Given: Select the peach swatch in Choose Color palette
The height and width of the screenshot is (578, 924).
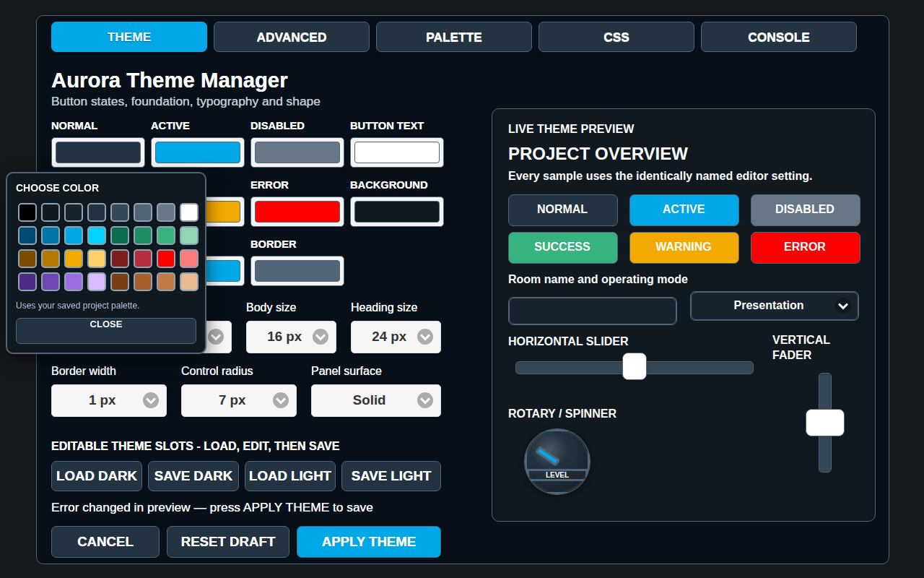Looking at the screenshot, I should [189, 282].
